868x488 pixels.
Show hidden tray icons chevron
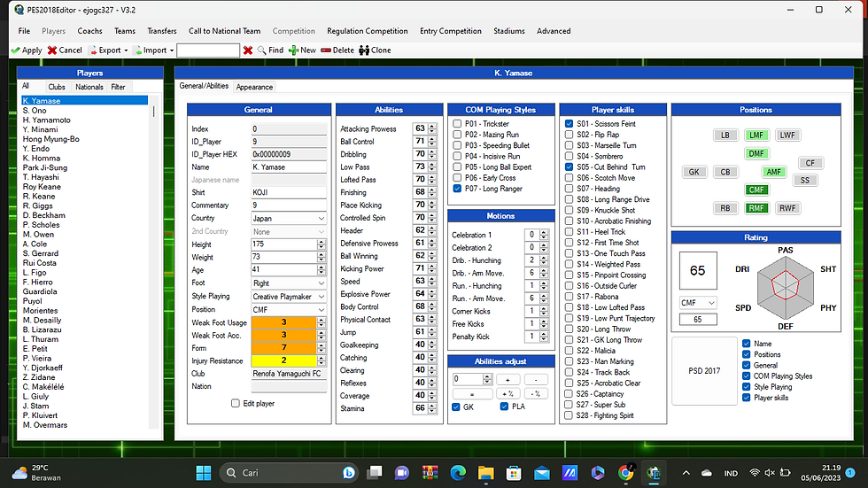[686, 473]
